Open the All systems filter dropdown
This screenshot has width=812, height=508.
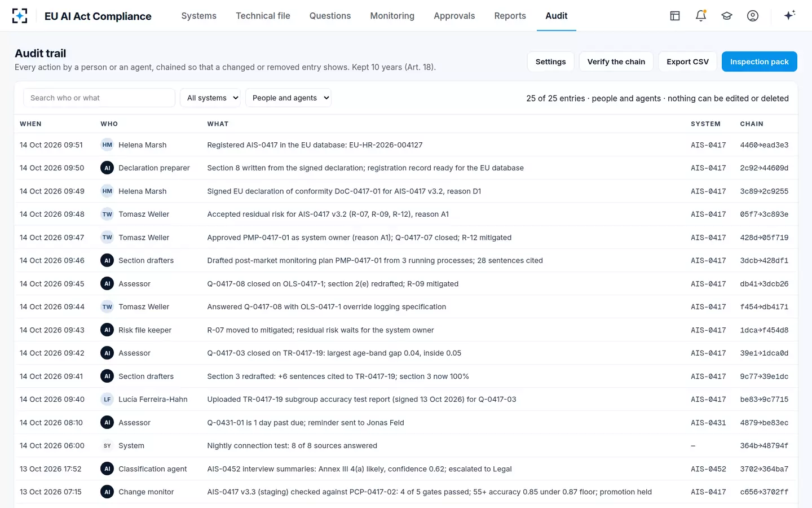(x=210, y=98)
